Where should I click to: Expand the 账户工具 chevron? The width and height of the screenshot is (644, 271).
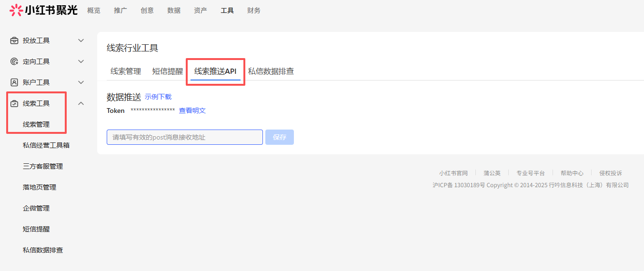pos(81,82)
